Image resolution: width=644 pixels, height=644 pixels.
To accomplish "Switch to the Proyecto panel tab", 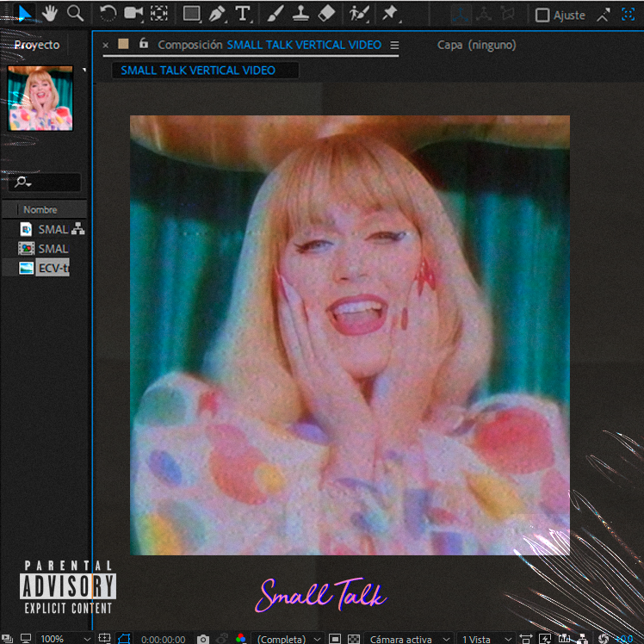I will (37, 45).
